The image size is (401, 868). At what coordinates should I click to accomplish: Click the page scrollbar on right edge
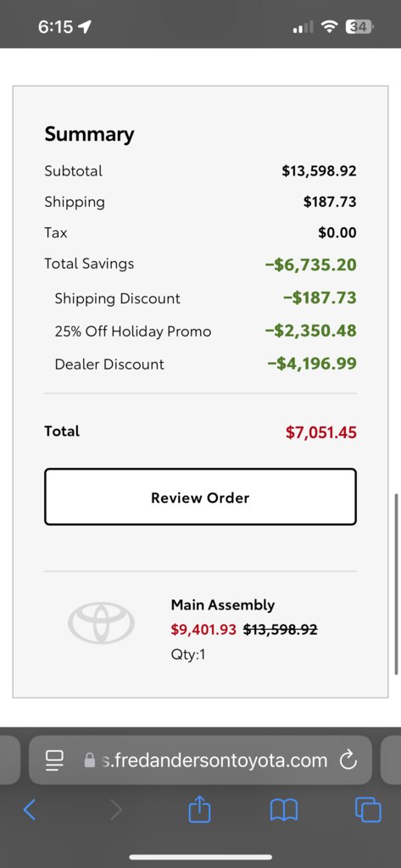(396, 584)
